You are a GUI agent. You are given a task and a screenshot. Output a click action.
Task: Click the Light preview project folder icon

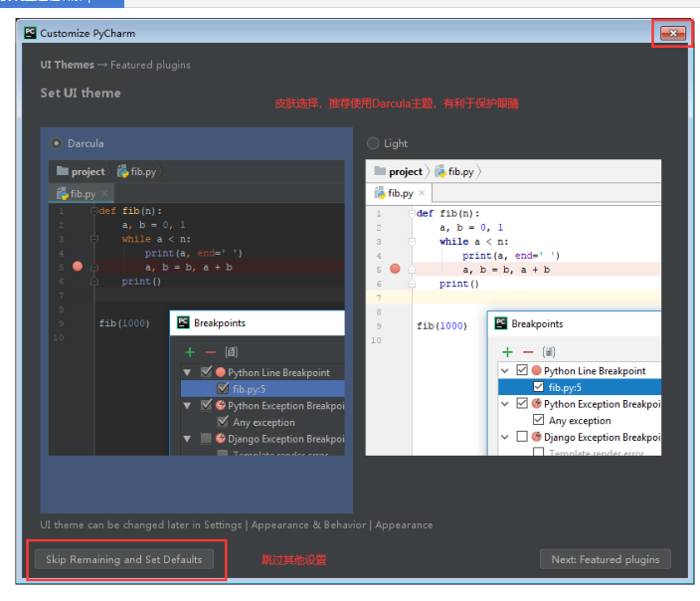(x=380, y=171)
